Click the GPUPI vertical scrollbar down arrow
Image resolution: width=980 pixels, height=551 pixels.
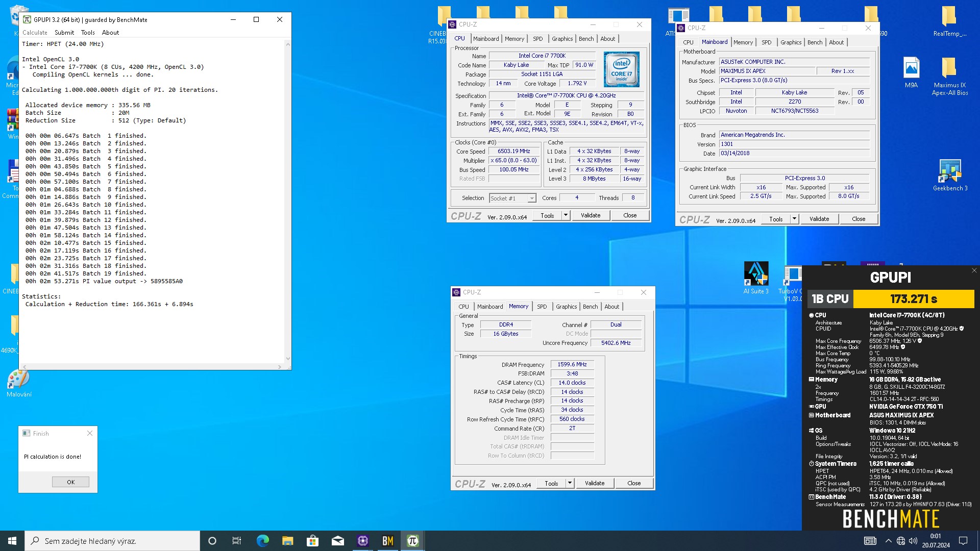coord(288,359)
